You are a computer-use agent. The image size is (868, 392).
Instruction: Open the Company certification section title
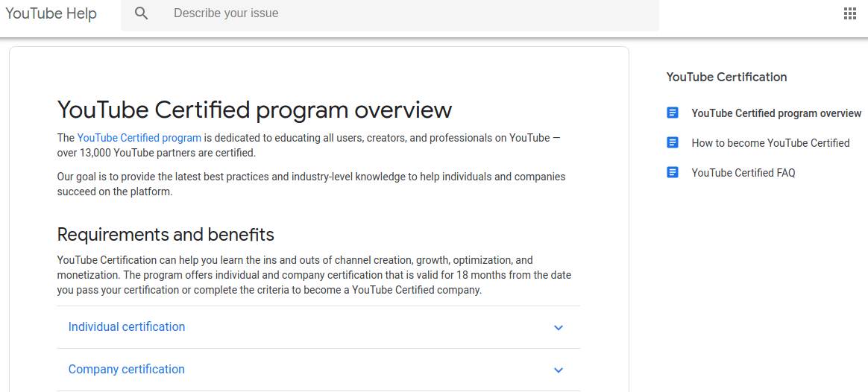click(x=127, y=370)
